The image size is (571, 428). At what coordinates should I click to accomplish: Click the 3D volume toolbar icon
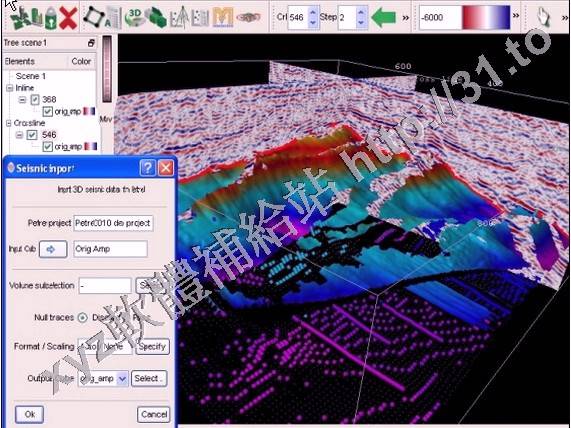click(134, 17)
